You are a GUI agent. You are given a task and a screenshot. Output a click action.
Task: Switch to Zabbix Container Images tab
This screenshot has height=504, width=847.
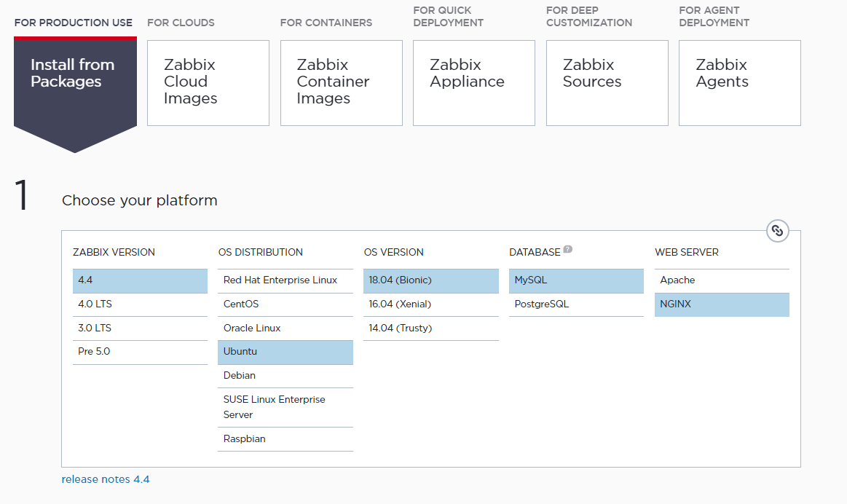pos(341,82)
